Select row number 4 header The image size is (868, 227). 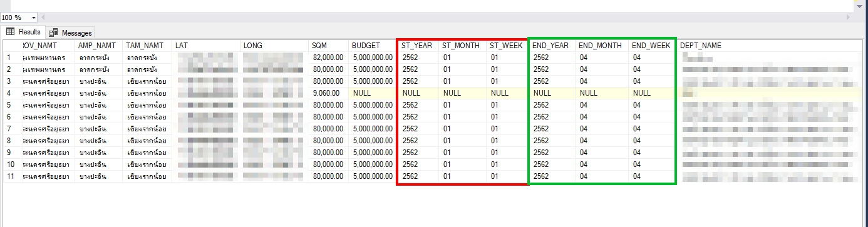click(x=13, y=93)
